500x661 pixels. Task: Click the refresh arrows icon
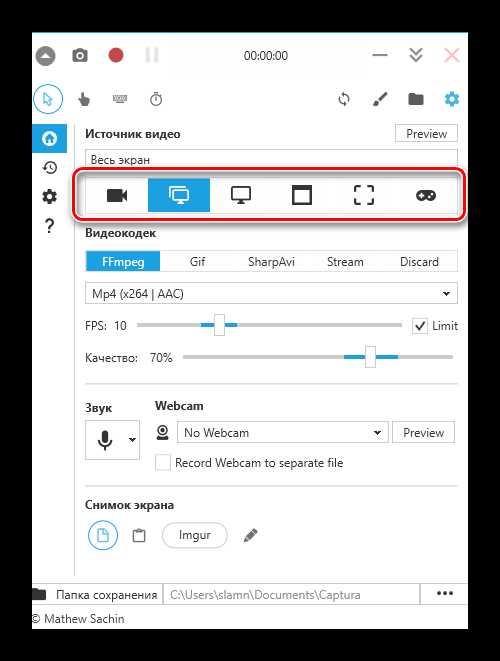tap(344, 99)
